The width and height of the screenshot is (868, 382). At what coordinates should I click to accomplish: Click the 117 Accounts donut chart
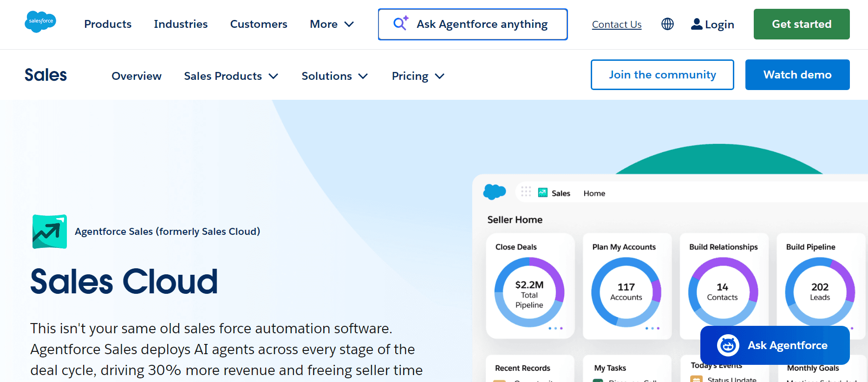coord(626,292)
